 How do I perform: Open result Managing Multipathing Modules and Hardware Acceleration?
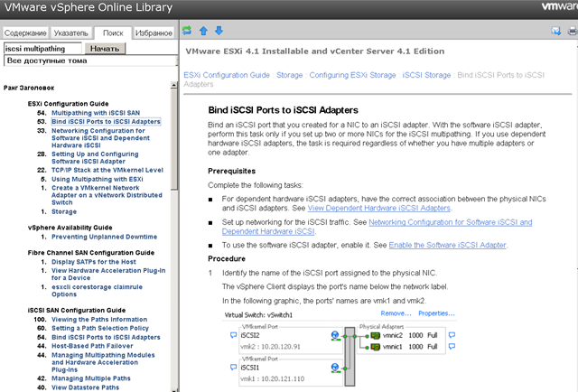(x=103, y=362)
